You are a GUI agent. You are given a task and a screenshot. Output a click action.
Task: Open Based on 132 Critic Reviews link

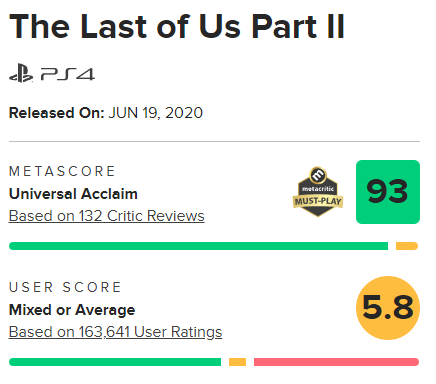point(107,216)
